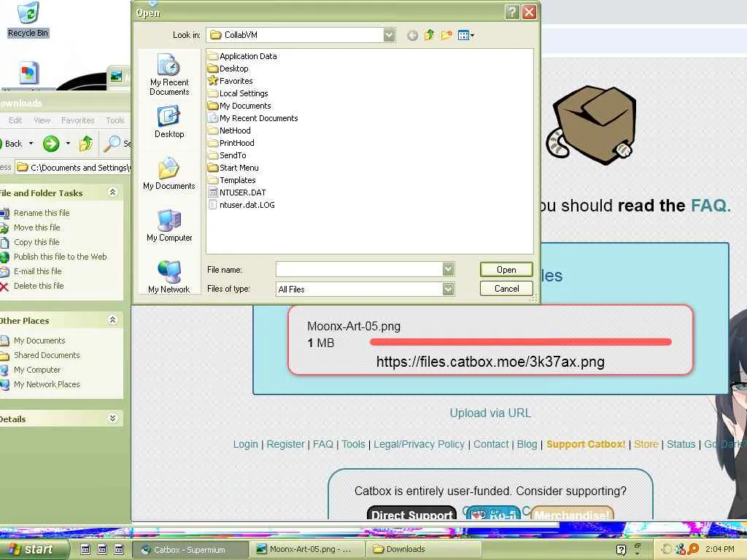Click the Direct Support button
This screenshot has height=560, width=747.
point(411,514)
